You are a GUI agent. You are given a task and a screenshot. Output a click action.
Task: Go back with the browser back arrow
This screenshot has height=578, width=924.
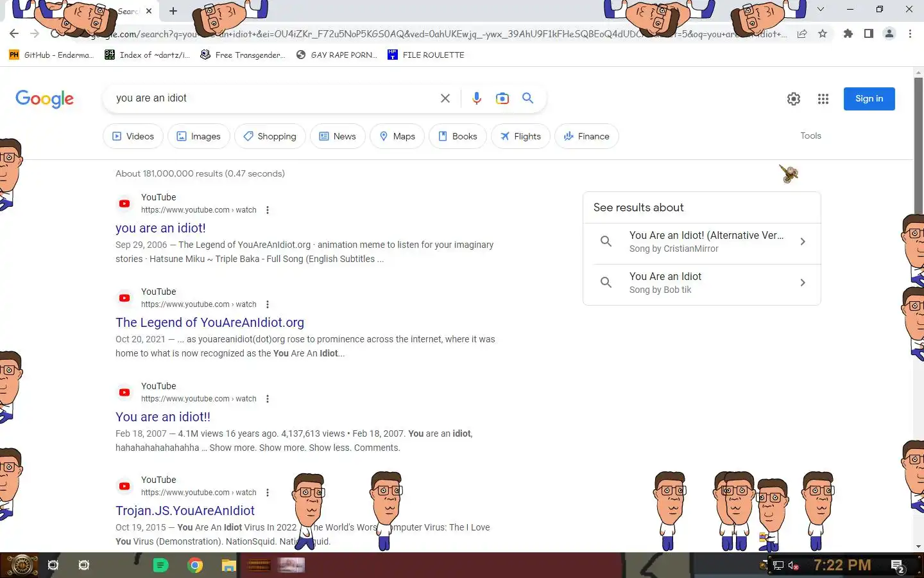14,33
